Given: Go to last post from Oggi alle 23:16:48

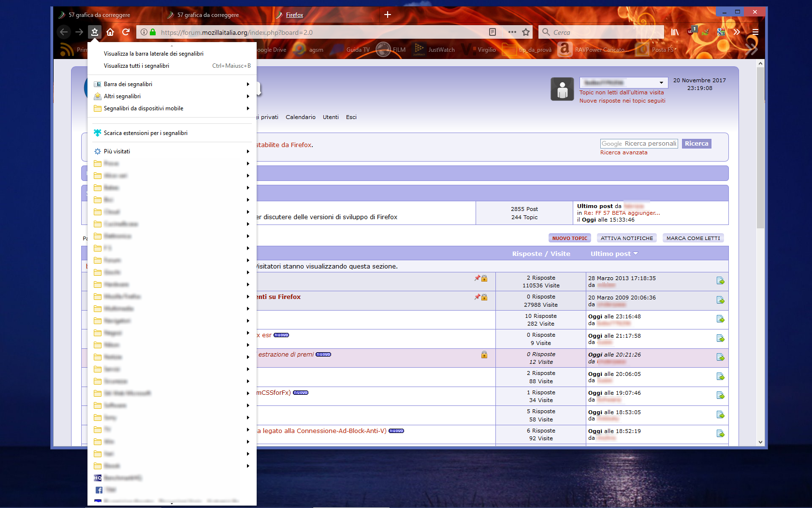Looking at the screenshot, I should 720,319.
